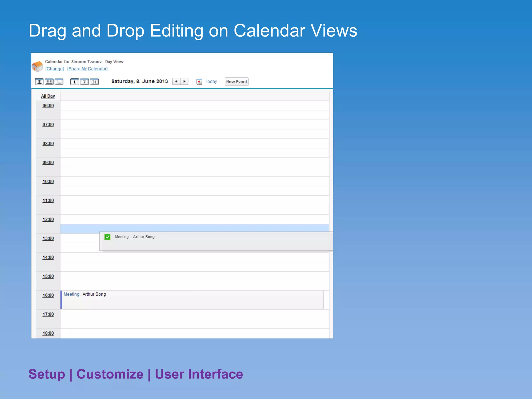Go to next day arrow
532x399 pixels.
[x=184, y=82]
